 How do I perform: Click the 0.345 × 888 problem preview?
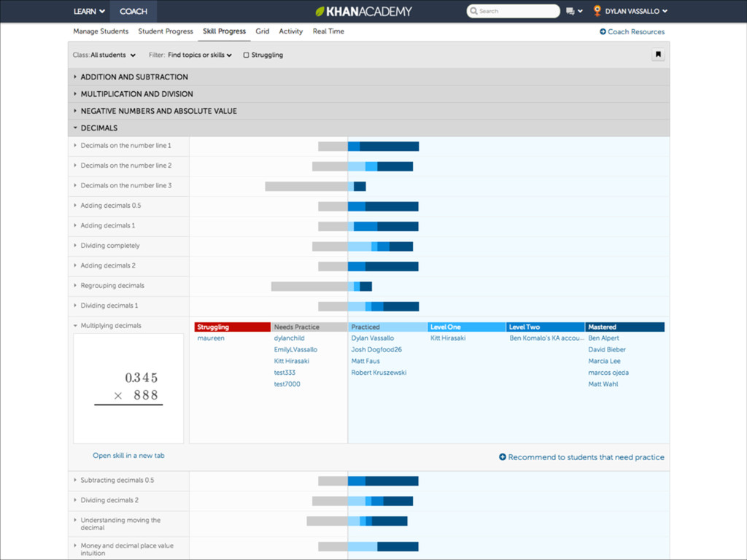click(128, 389)
